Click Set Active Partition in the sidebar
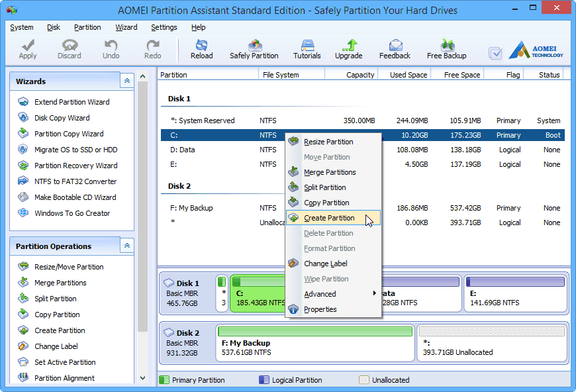The width and height of the screenshot is (576, 392). click(65, 362)
